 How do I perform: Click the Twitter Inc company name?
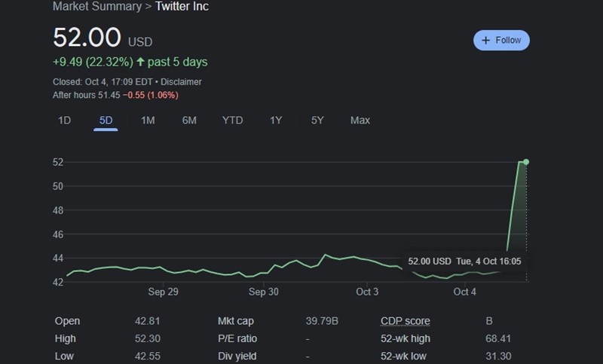(182, 7)
